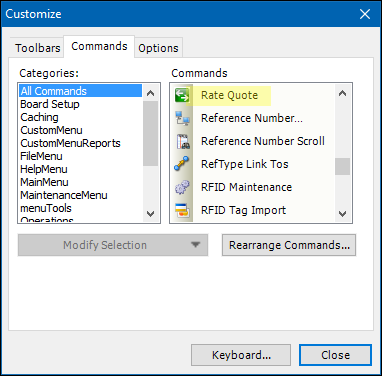The height and width of the screenshot is (376, 382).
Task: Click the Commands list scroll-up arrow
Action: tap(342, 93)
